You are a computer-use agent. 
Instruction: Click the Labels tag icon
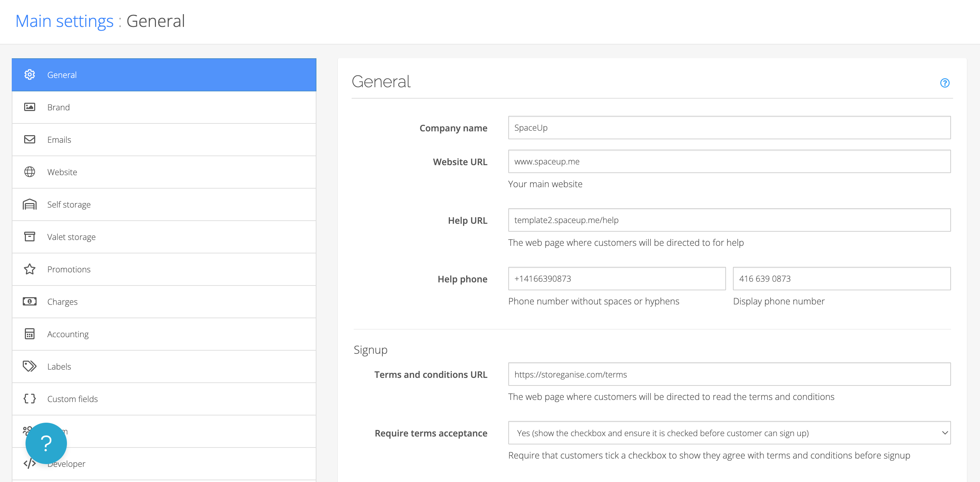[30, 366]
